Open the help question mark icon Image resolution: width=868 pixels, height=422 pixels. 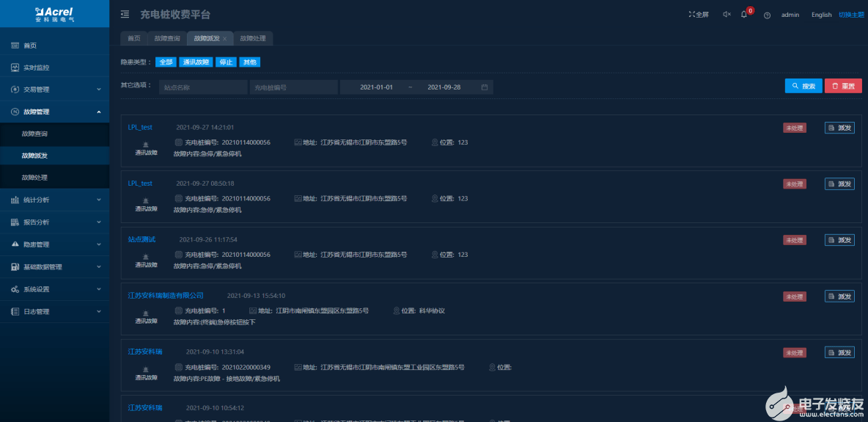(x=767, y=15)
